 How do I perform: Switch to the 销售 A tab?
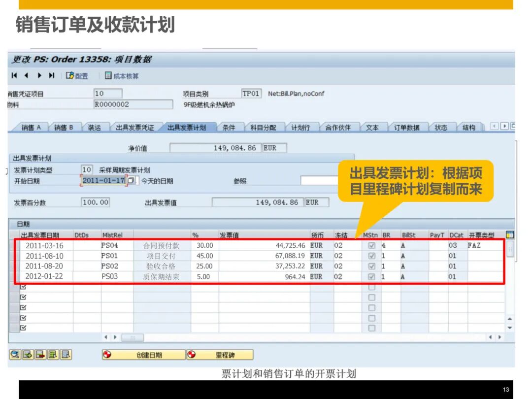point(31,128)
